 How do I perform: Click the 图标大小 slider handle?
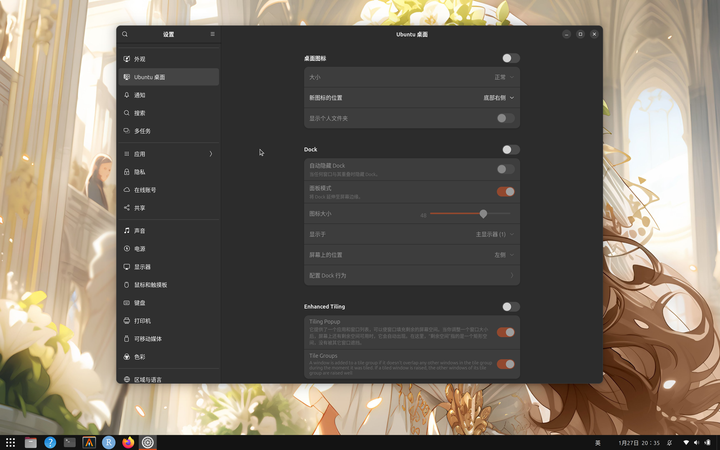coord(483,214)
